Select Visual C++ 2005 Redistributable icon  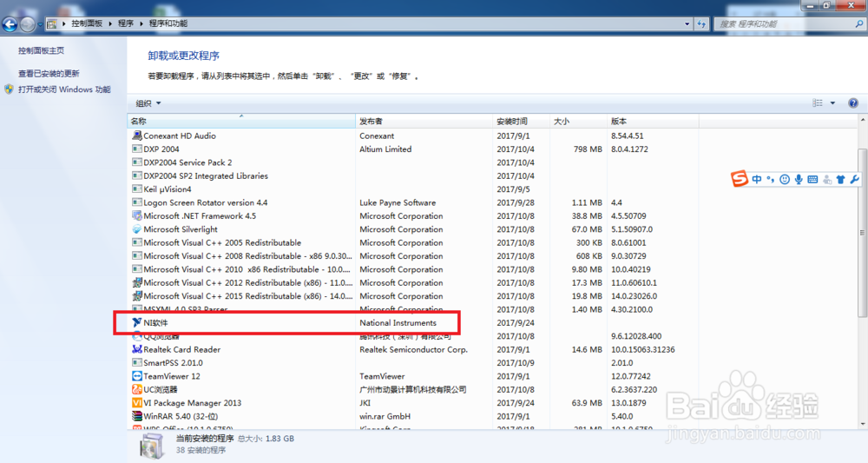[137, 242]
